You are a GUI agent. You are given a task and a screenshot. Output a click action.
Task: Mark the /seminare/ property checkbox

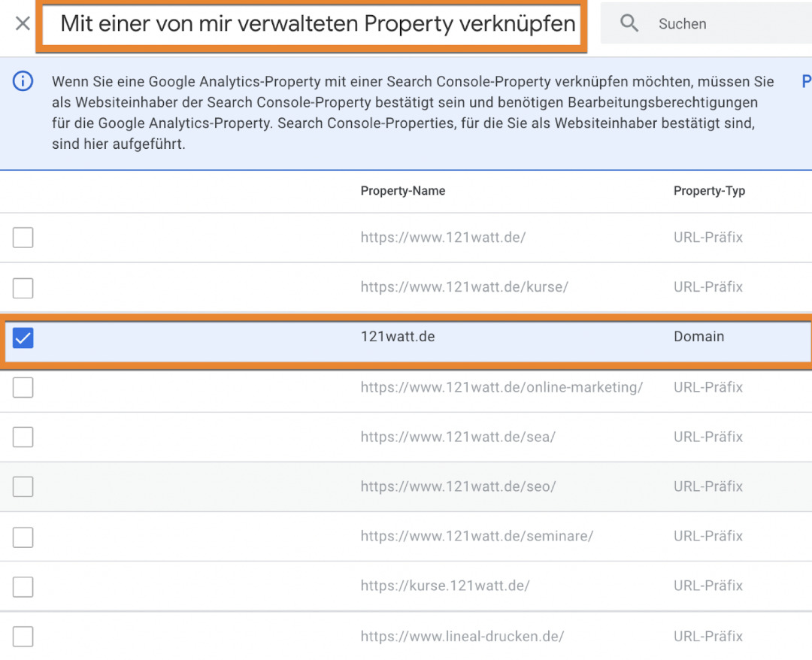pos(23,537)
